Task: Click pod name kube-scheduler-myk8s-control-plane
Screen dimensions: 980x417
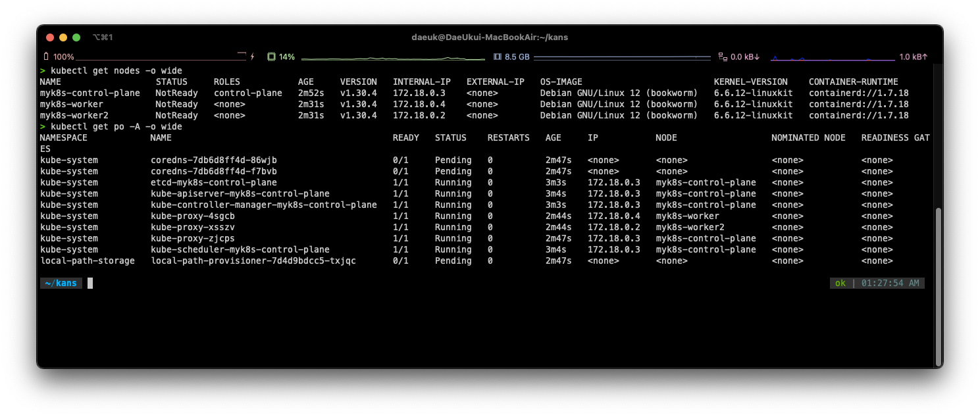Action: coord(240,249)
